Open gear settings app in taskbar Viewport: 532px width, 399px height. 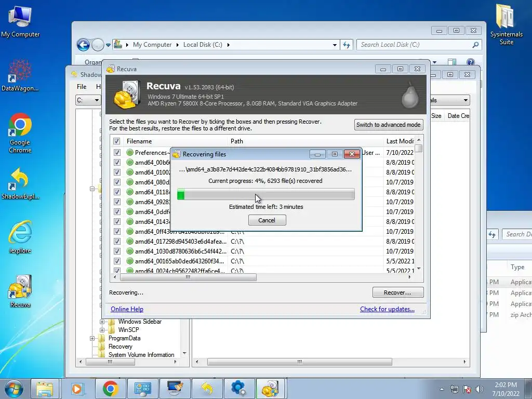click(x=239, y=389)
